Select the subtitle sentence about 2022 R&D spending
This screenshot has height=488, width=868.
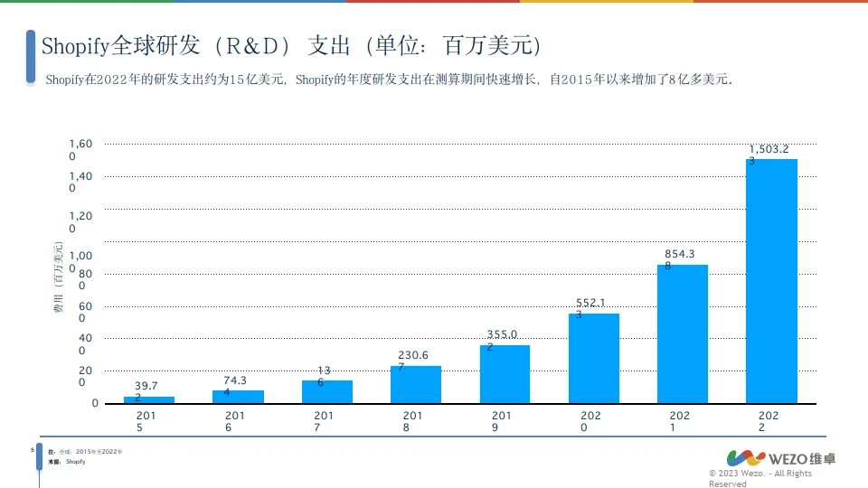389,80
